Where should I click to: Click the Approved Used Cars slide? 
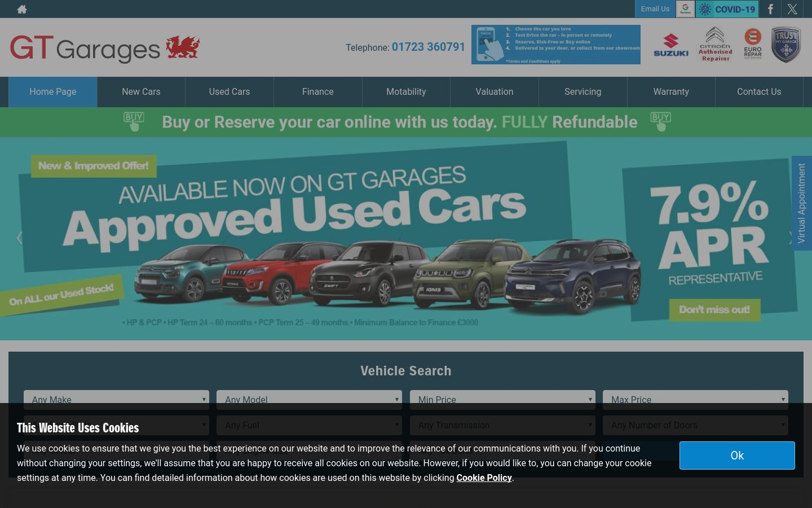(406, 239)
